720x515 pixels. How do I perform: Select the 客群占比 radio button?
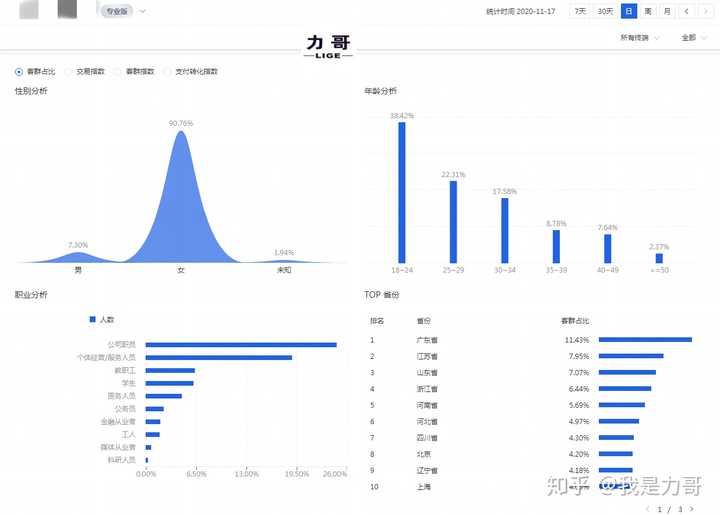coord(19,72)
